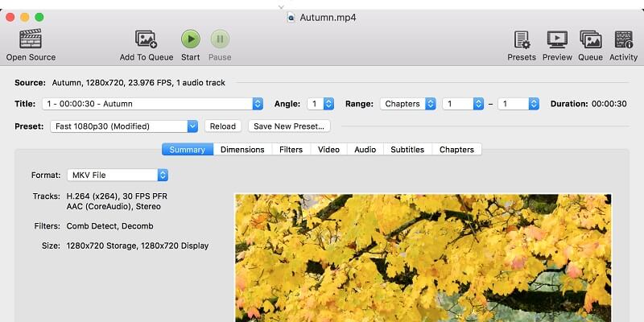Click the Autumn.mp4 file icon in title bar
This screenshot has width=644, height=322.
291,17
